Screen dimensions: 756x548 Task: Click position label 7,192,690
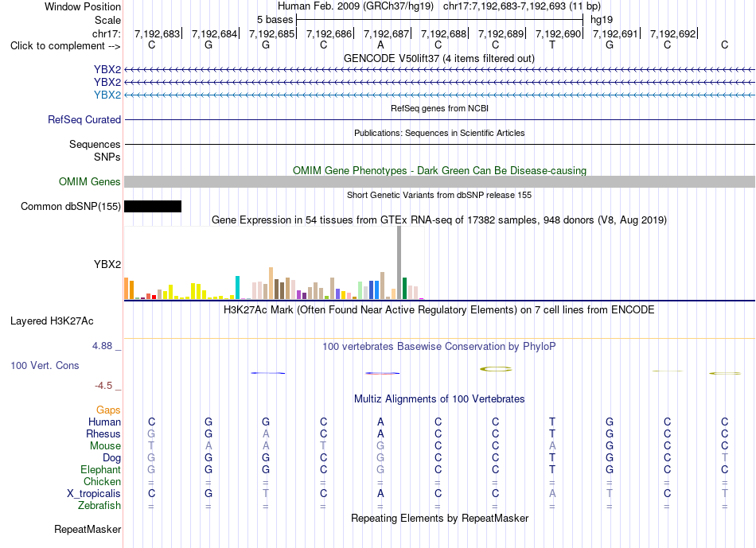(559, 33)
